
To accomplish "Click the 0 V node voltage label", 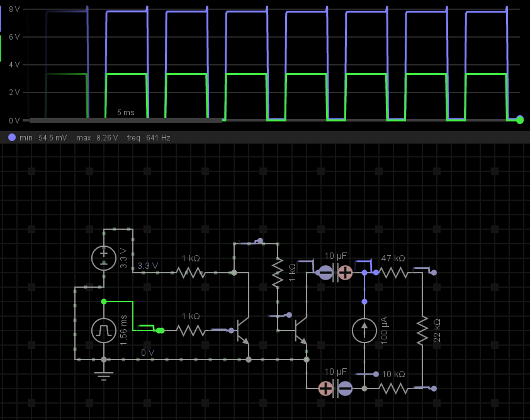I will pyautogui.click(x=148, y=353).
